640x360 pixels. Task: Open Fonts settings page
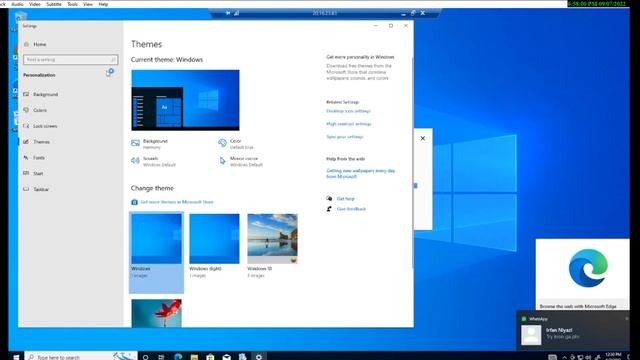[39, 158]
